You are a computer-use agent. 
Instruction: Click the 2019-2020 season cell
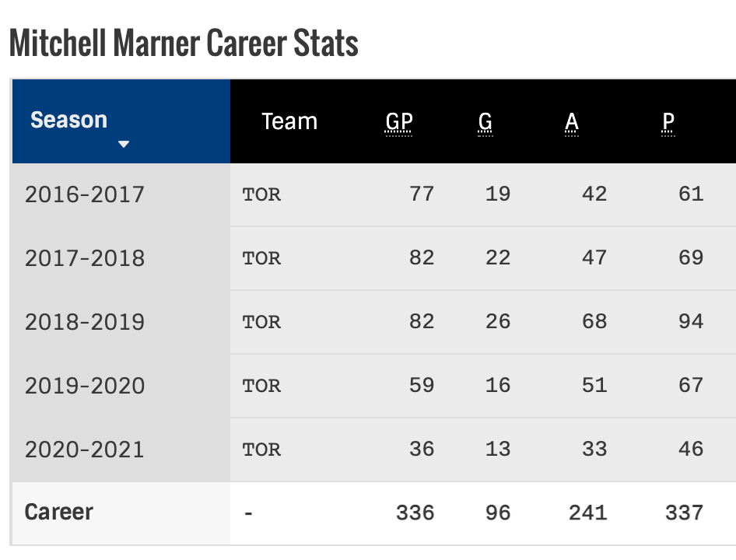[85, 385]
